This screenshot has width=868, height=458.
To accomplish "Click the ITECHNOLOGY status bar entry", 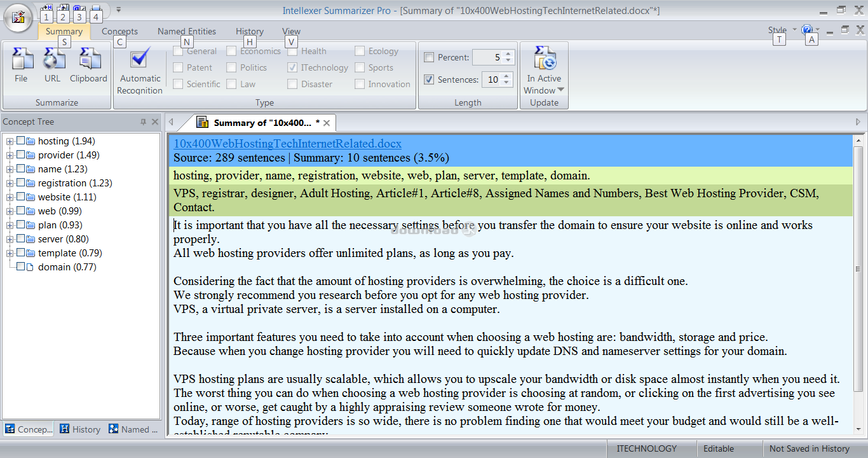I will coord(647,448).
